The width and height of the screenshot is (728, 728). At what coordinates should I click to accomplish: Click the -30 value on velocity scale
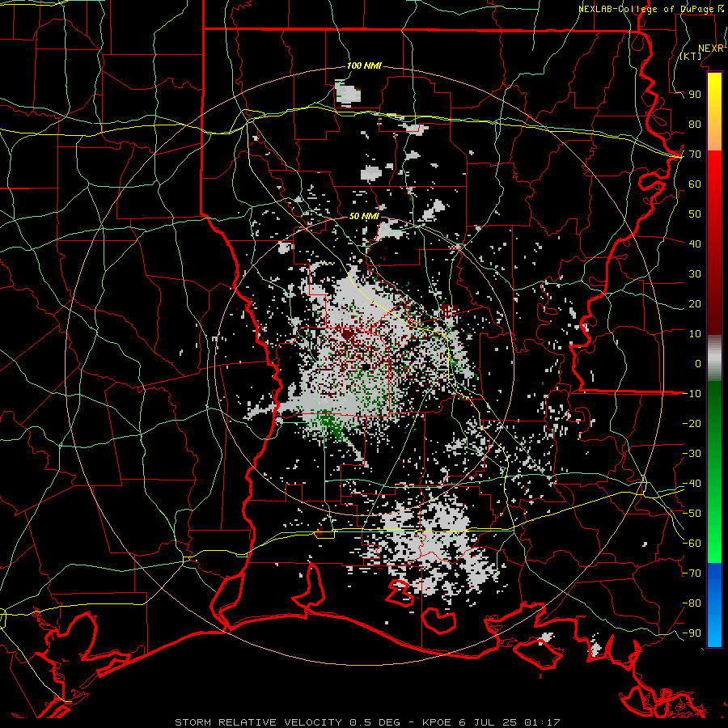coord(692,454)
